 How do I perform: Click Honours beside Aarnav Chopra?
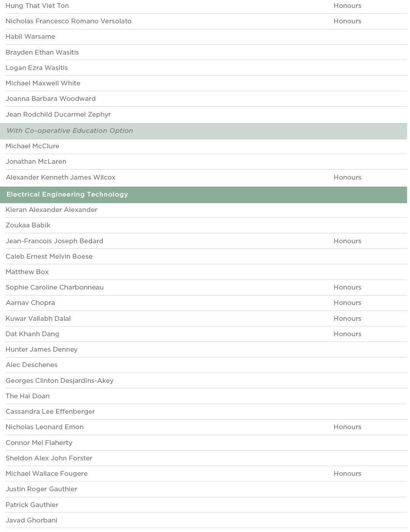tap(347, 303)
